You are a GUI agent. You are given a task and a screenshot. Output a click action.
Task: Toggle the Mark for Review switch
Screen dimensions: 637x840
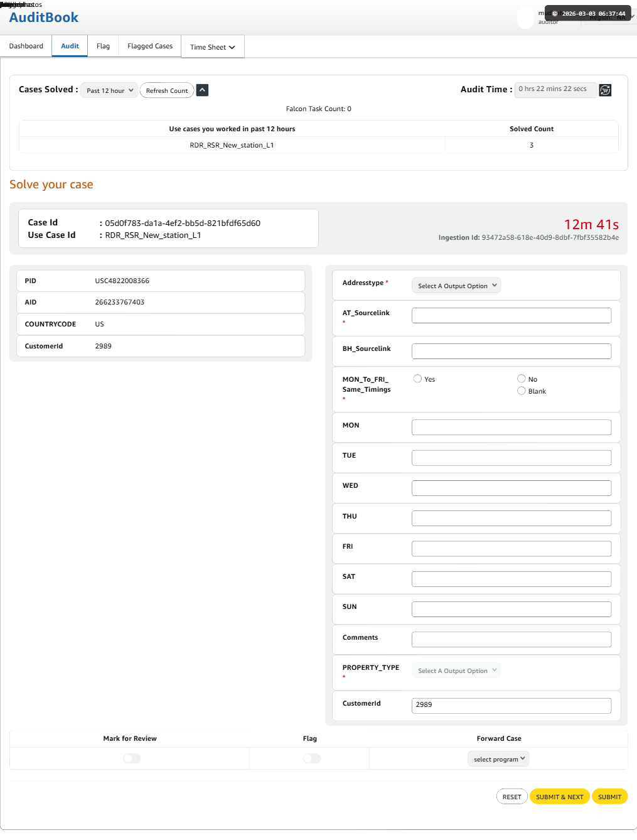click(x=132, y=758)
